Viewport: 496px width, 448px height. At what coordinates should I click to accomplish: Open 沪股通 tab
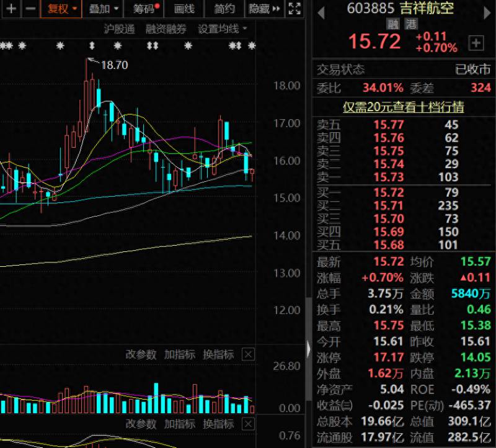[x=119, y=29]
